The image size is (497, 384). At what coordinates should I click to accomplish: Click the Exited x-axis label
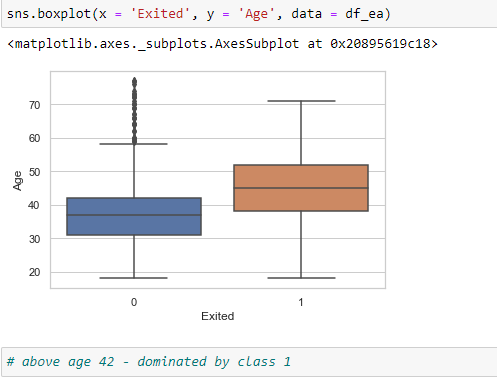[218, 316]
